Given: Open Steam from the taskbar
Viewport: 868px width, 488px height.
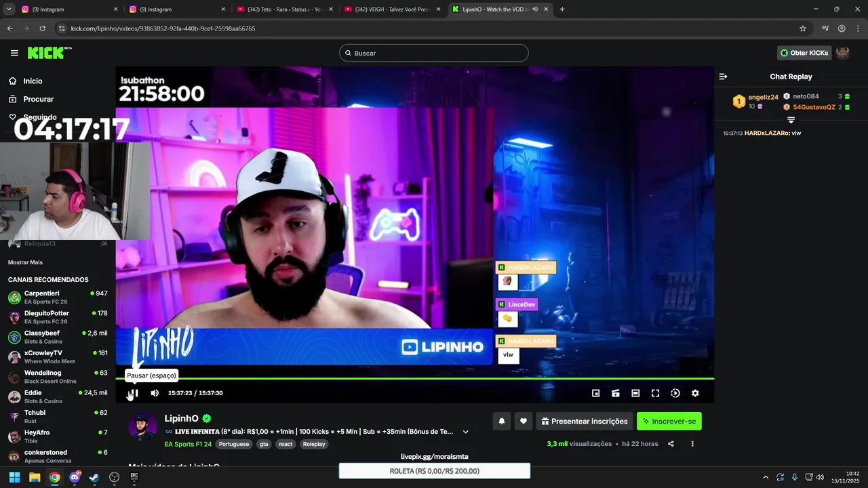Looking at the screenshot, I should (94, 477).
